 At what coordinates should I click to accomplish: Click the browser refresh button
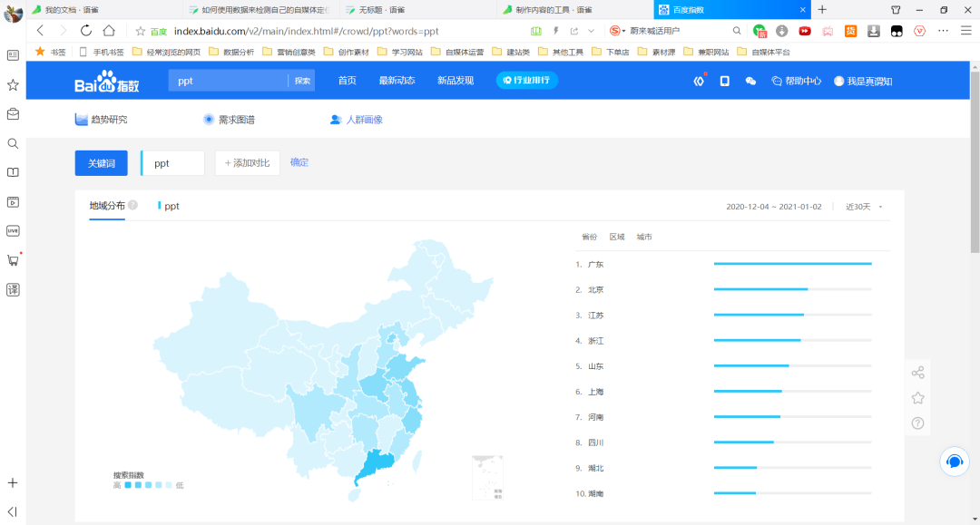86,31
